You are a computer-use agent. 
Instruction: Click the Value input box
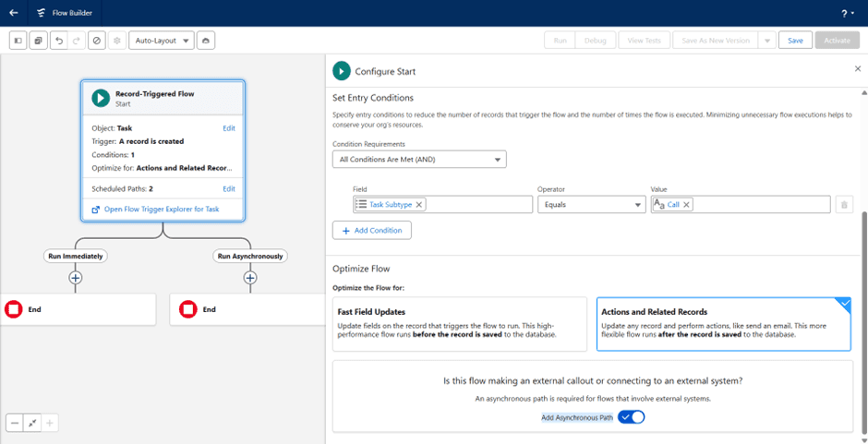point(741,205)
